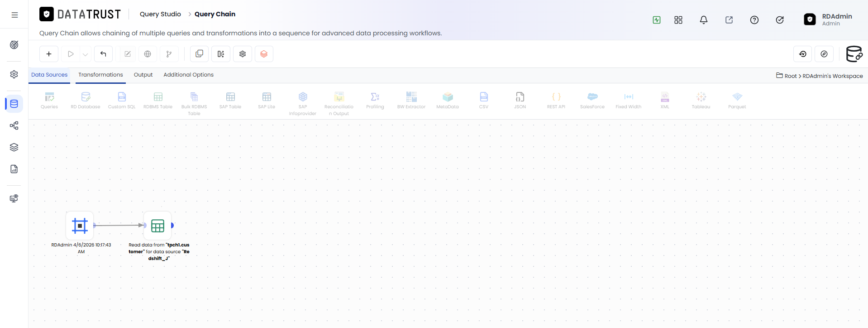Click the blue output port of table node
Image resolution: width=868 pixels, height=328 pixels.
[172, 225]
